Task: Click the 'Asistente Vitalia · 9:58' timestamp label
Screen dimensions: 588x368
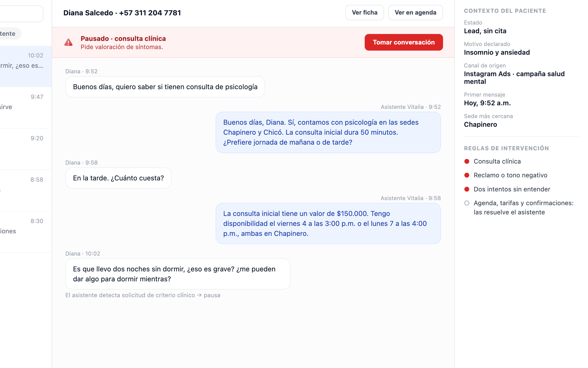Action: 411,198
